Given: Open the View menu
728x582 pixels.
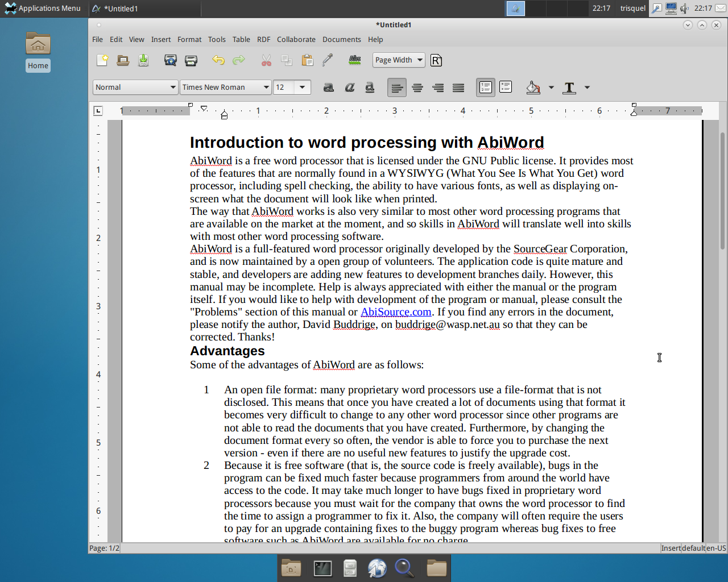Looking at the screenshot, I should click(136, 40).
